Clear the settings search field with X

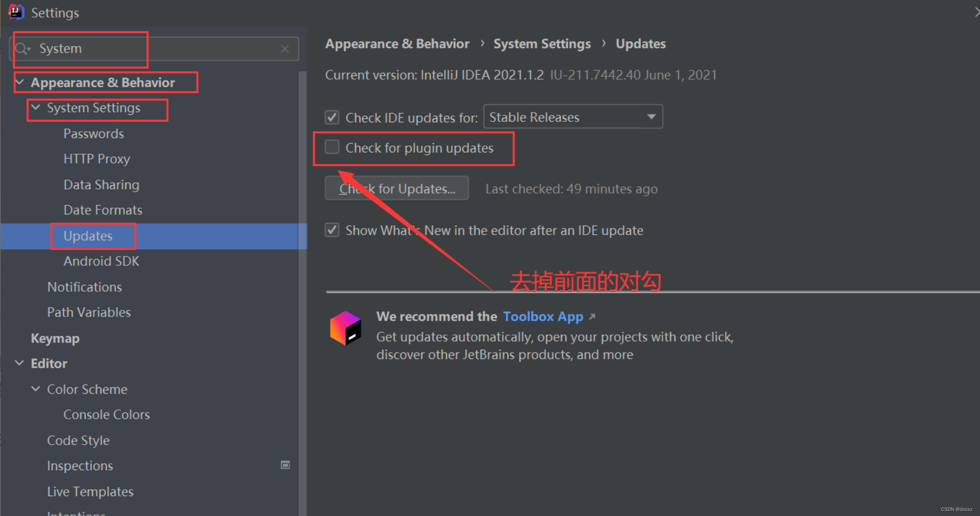coord(285,49)
